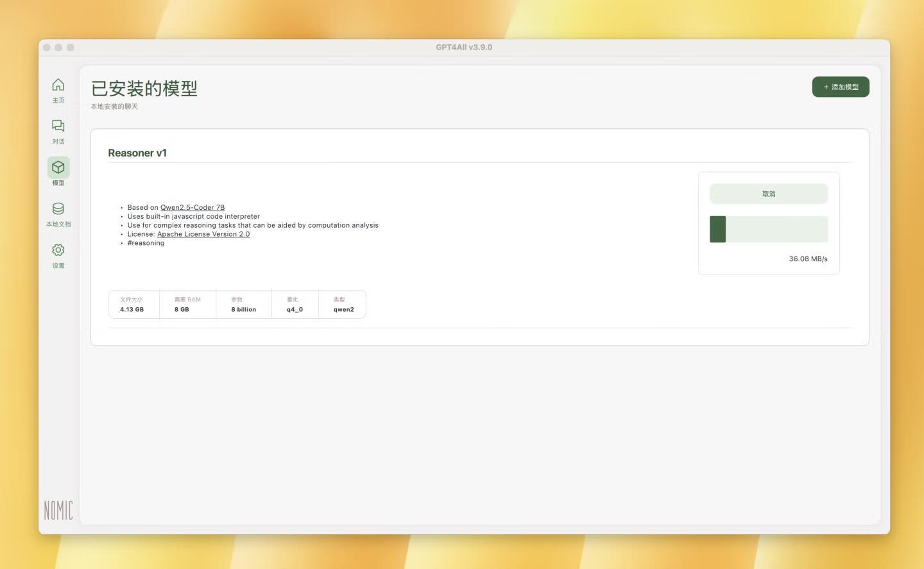Open Apache License Version 2.0 link
Screen dimensions: 924x569
click(203, 234)
